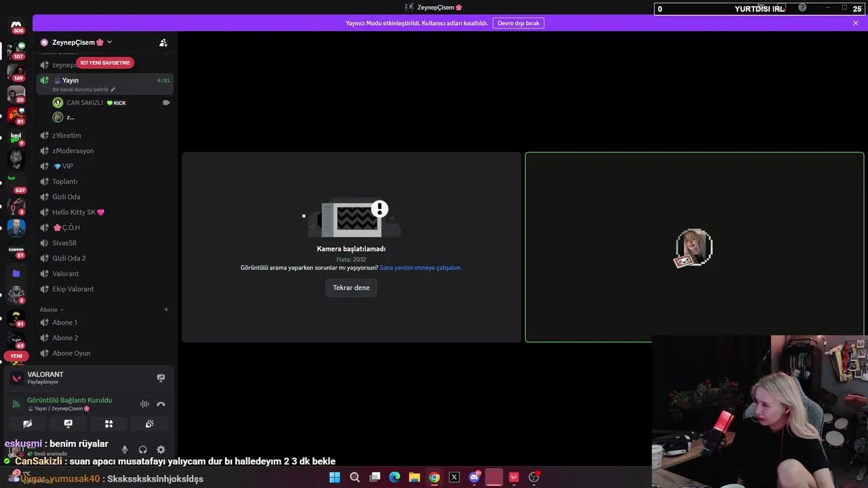868x488 pixels.
Task: Open Discord direct messages home icon
Action: tap(16, 26)
